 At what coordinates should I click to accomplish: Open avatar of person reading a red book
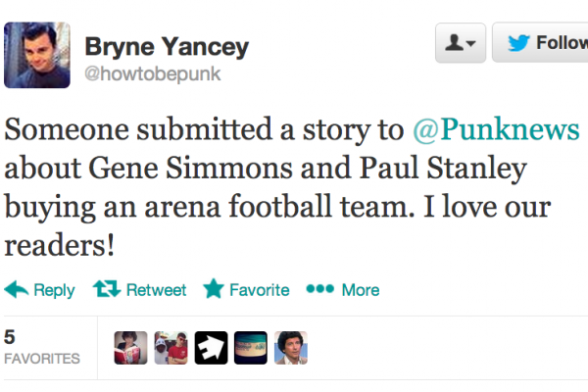click(130, 348)
